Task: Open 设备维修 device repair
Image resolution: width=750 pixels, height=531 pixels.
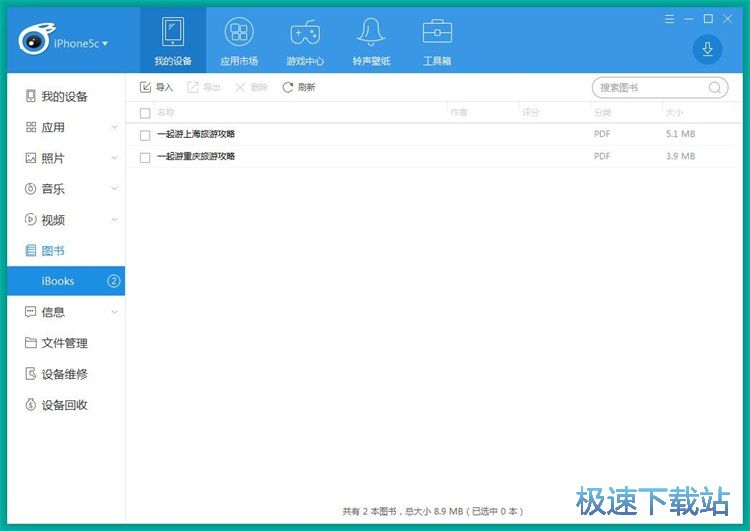Action: (x=64, y=374)
